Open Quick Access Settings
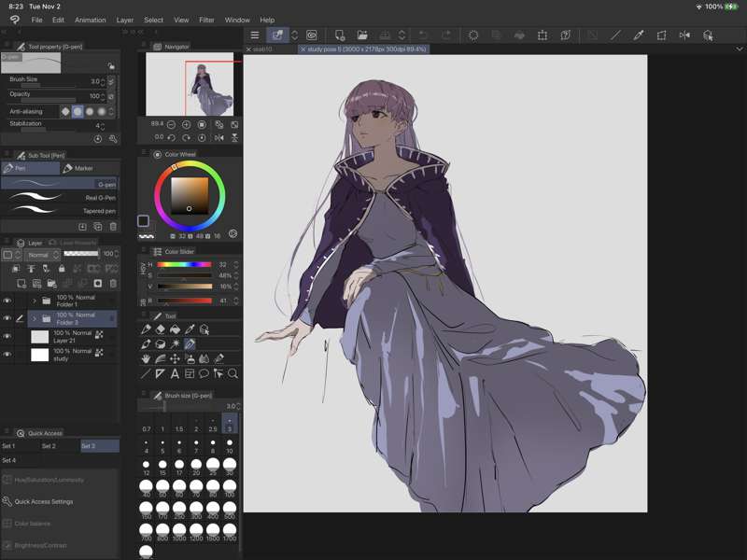This screenshot has height=560, width=747. point(43,501)
